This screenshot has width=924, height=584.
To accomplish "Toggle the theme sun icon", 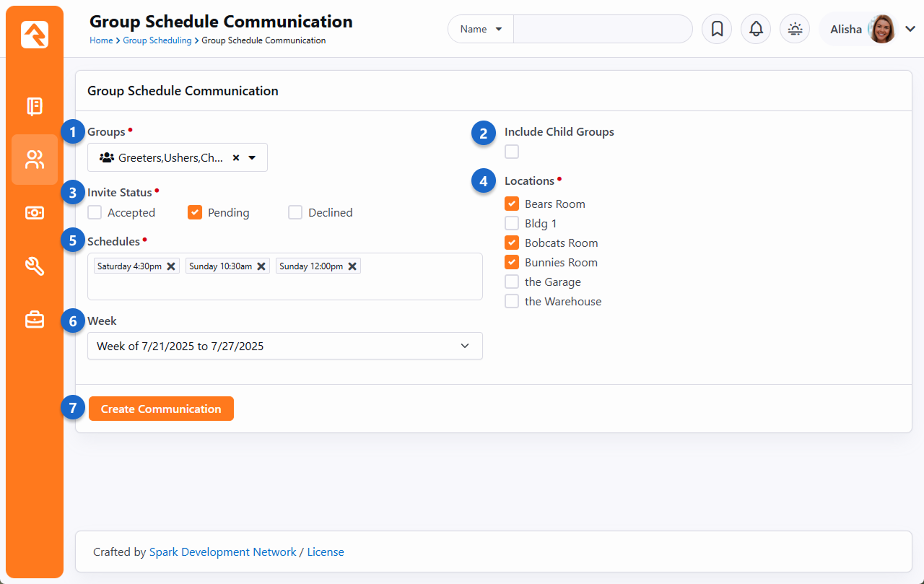I will pyautogui.click(x=795, y=30).
